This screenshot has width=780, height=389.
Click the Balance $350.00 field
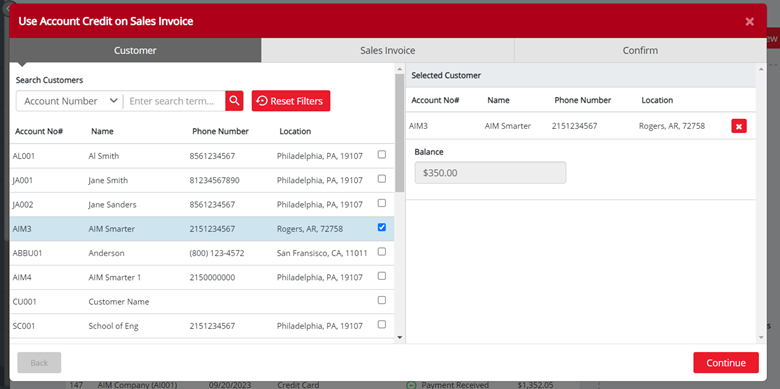click(490, 173)
